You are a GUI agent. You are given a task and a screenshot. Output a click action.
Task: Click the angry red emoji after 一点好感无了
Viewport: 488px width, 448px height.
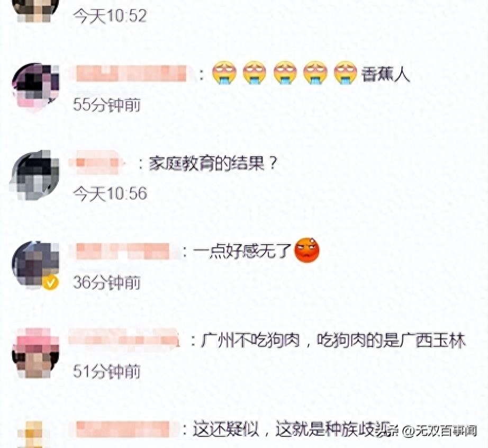coord(307,250)
